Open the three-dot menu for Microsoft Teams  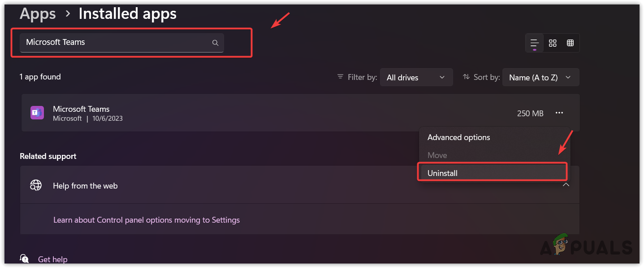[x=559, y=113]
